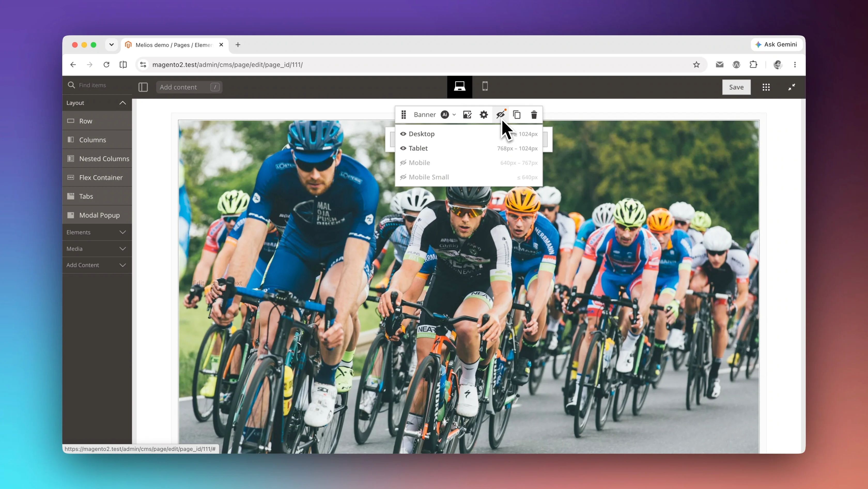Focus the Find items search field

(97, 85)
